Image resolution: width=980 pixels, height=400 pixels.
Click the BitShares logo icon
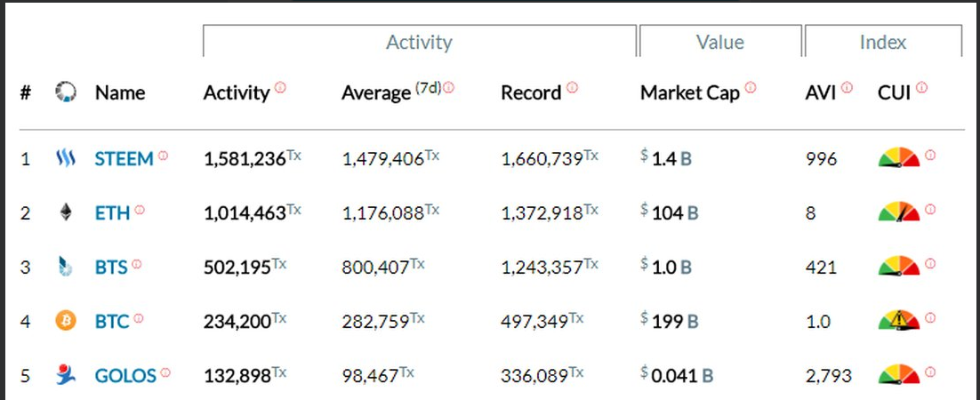pos(65,268)
